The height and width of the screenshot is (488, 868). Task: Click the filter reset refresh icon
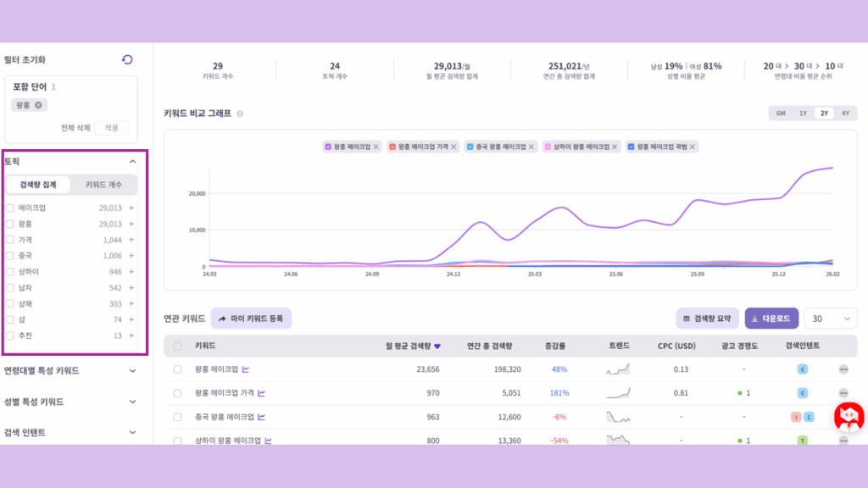coord(127,59)
